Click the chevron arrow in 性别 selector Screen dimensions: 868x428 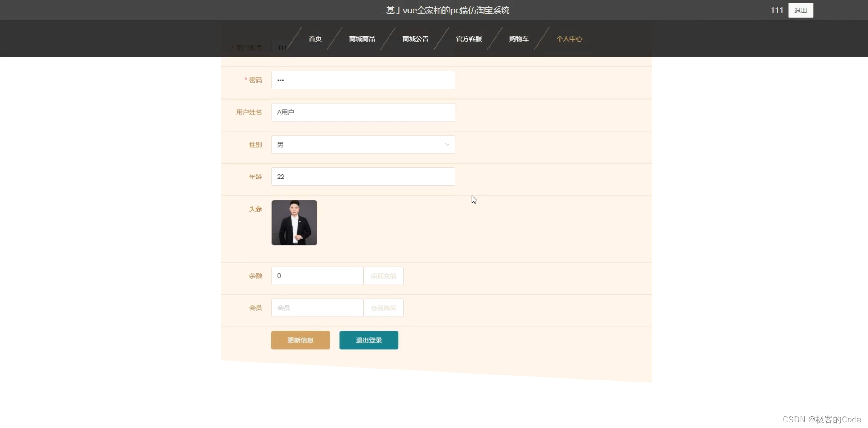point(447,144)
